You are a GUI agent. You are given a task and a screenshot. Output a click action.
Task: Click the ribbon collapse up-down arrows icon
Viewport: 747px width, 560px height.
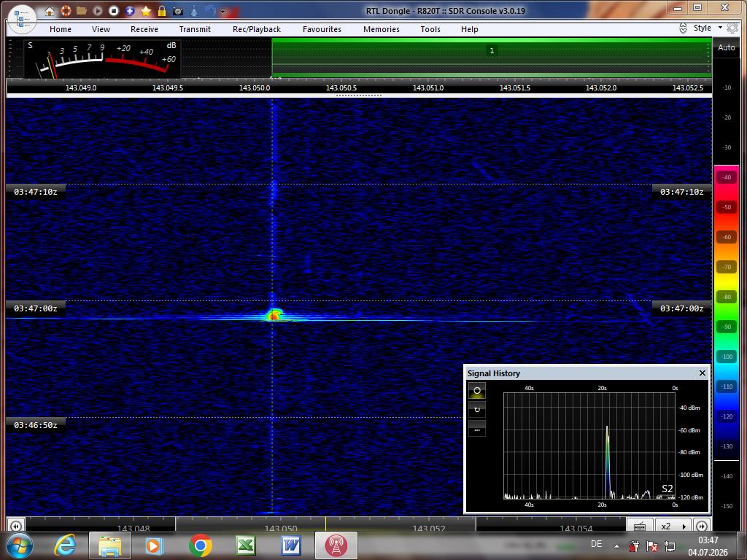(x=683, y=28)
